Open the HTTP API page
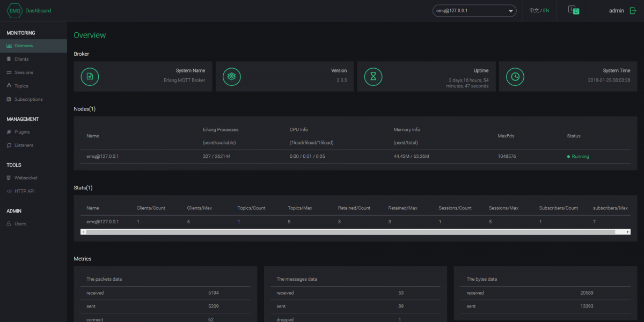This screenshot has height=322, width=644. click(24, 191)
